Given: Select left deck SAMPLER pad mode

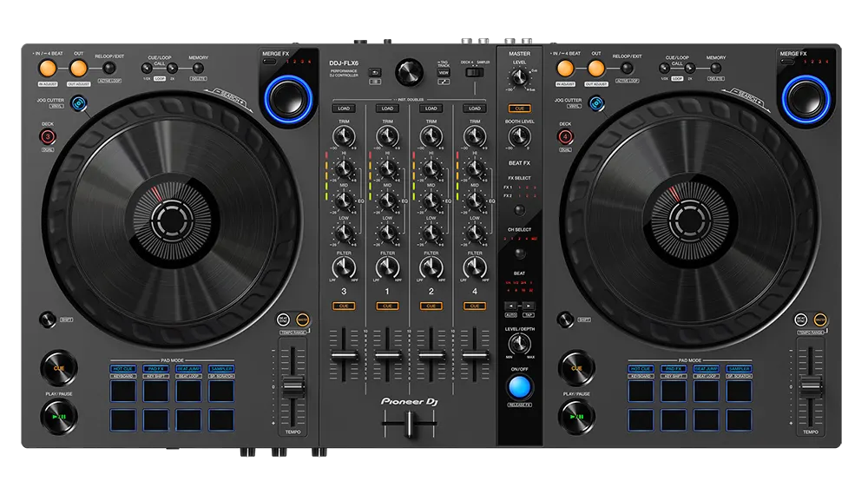Looking at the screenshot, I should 221,369.
